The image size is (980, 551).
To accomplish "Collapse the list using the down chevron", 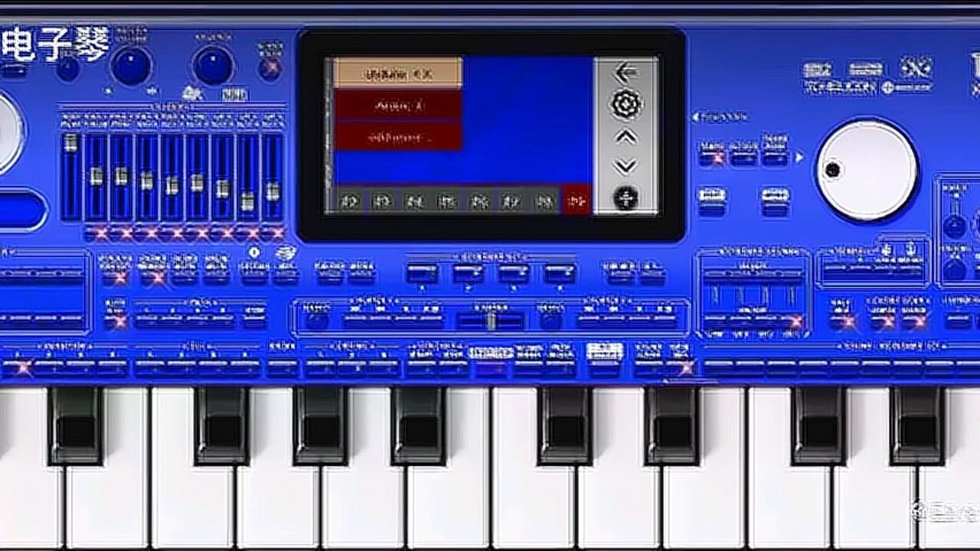I will click(x=625, y=166).
